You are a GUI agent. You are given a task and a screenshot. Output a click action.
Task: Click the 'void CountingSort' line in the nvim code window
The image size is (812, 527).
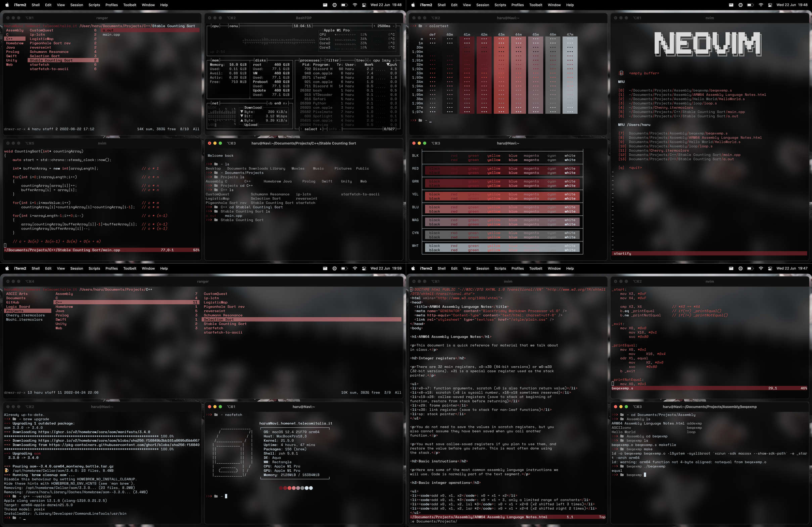[x=44, y=151]
